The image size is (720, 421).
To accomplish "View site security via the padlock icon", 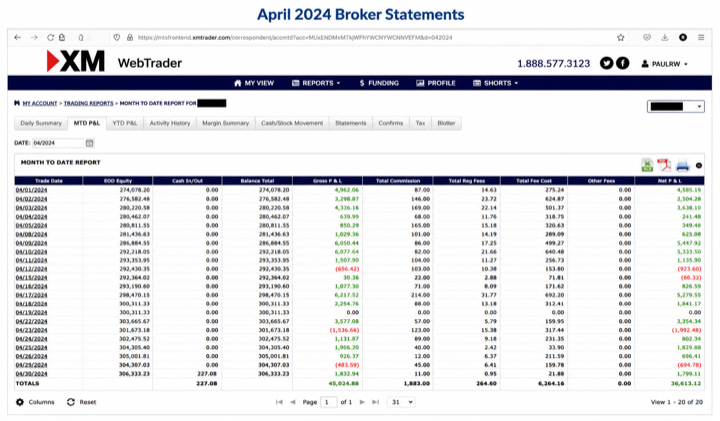I will coord(130,38).
